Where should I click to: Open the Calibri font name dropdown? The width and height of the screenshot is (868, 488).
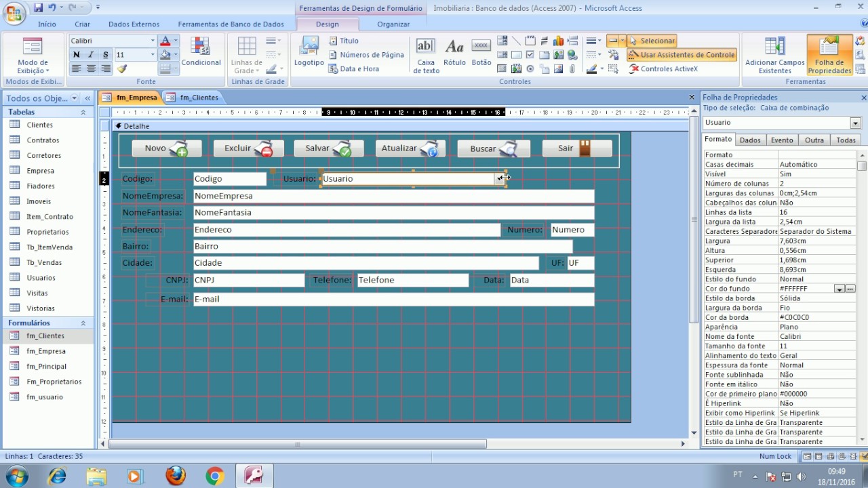[153, 41]
